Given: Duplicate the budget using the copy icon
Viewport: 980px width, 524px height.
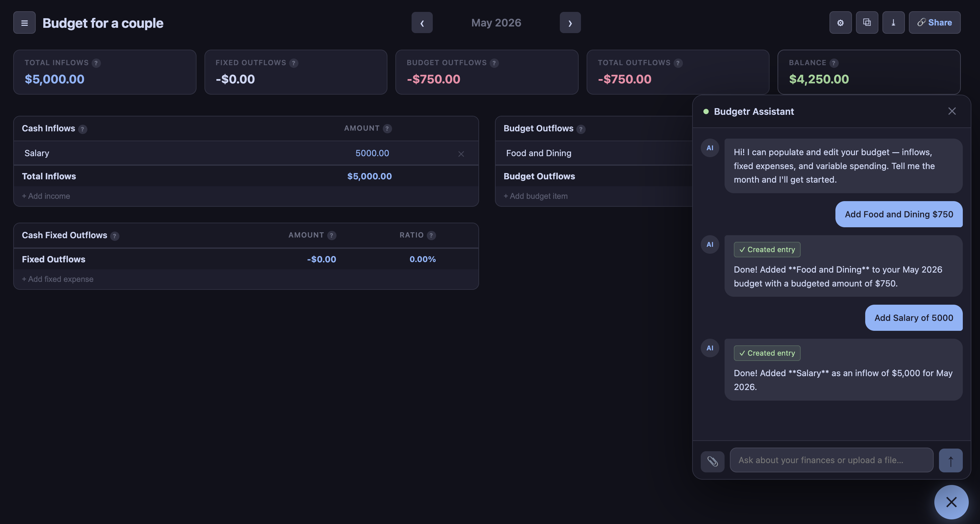Looking at the screenshot, I should point(867,22).
